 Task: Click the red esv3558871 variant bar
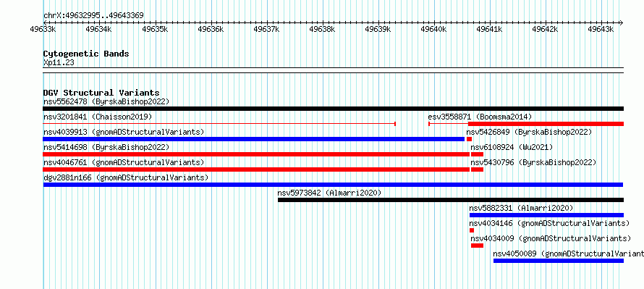546,124
